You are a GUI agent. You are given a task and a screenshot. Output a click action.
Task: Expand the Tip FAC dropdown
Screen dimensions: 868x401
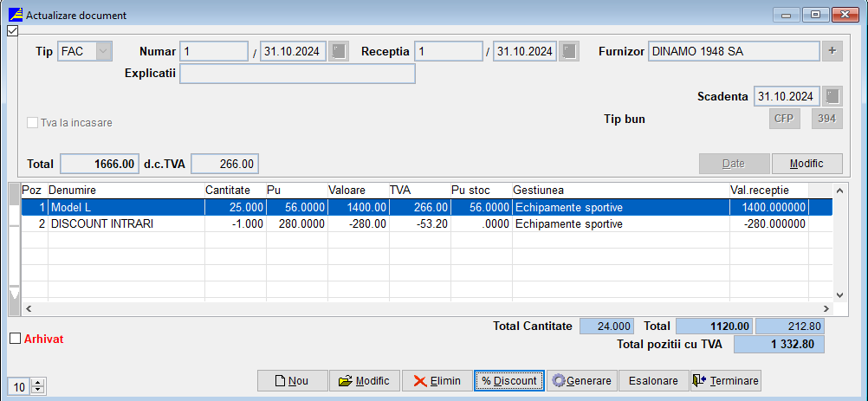[103, 52]
